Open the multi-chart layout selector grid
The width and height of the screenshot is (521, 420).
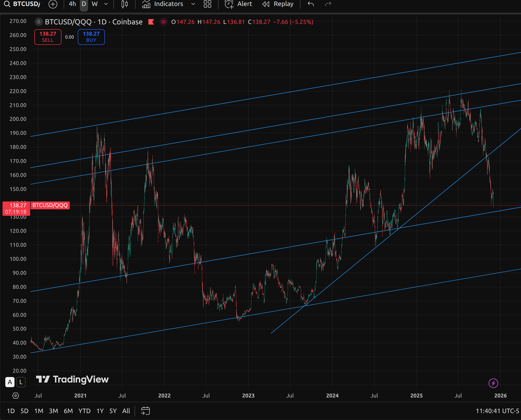point(208,4)
